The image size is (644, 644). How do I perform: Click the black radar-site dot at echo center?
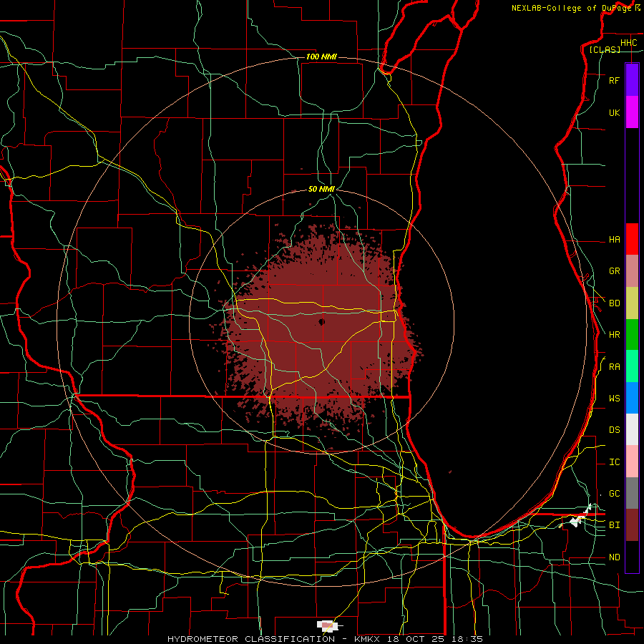321,322
